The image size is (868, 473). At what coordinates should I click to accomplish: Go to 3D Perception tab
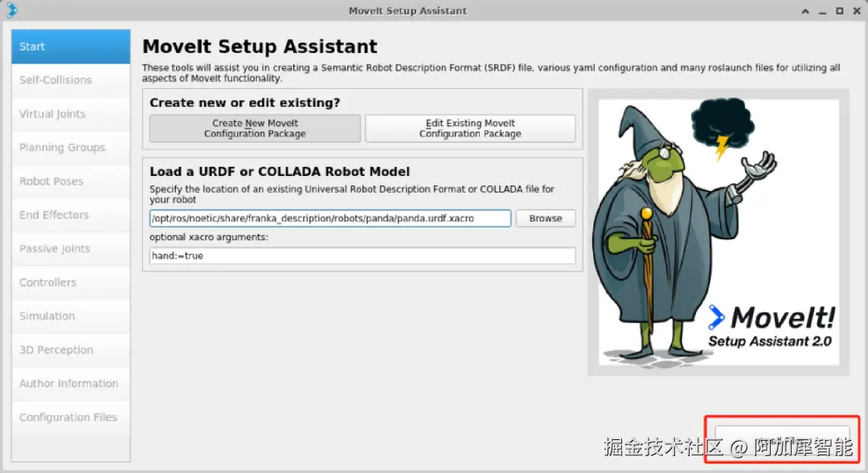[71, 350]
